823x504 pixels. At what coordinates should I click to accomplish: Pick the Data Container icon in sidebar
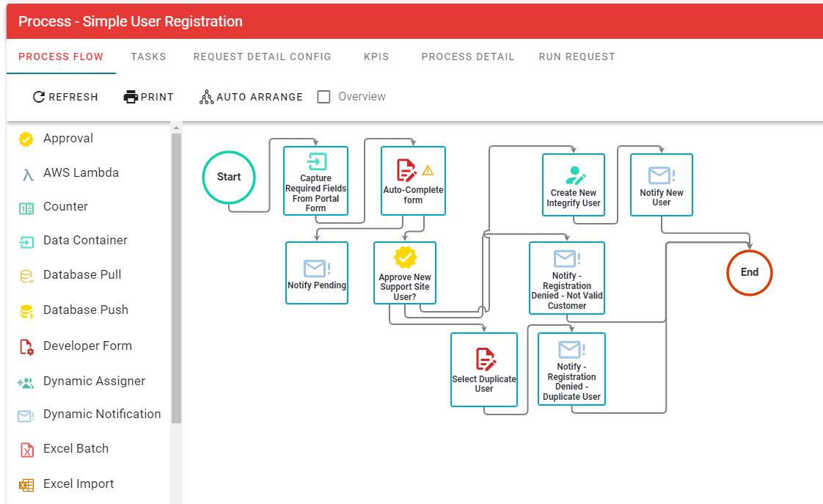pos(26,242)
